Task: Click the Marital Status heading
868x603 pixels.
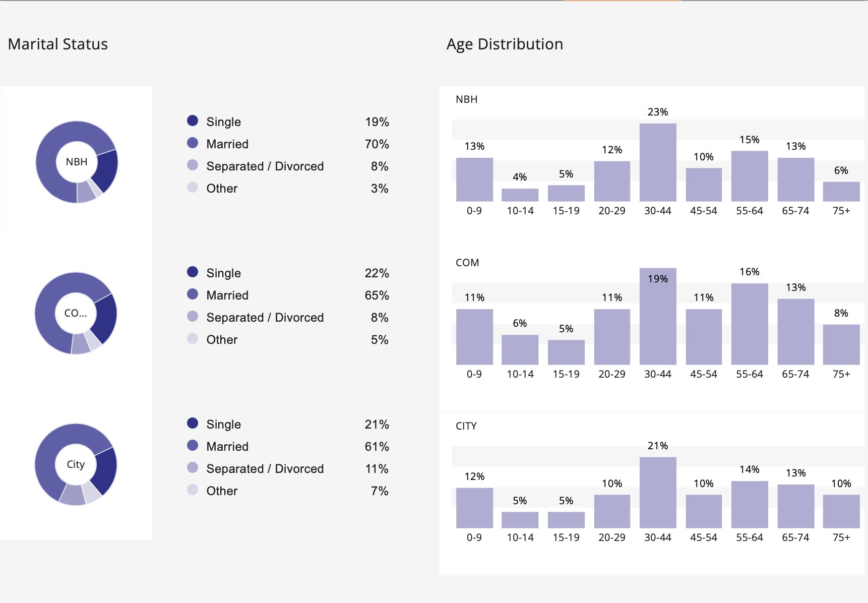Action: click(58, 44)
